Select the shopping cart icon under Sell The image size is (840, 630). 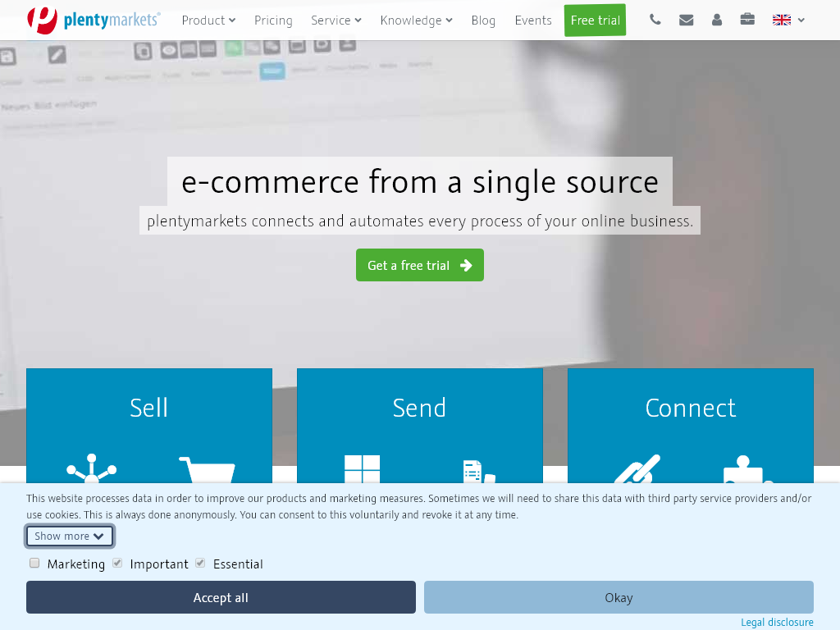tap(207, 472)
